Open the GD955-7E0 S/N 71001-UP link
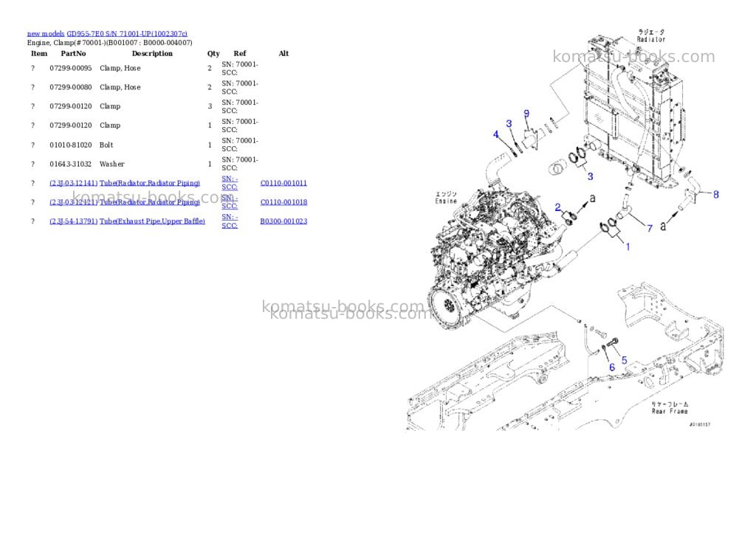This screenshot has height=535, width=756. (x=127, y=34)
